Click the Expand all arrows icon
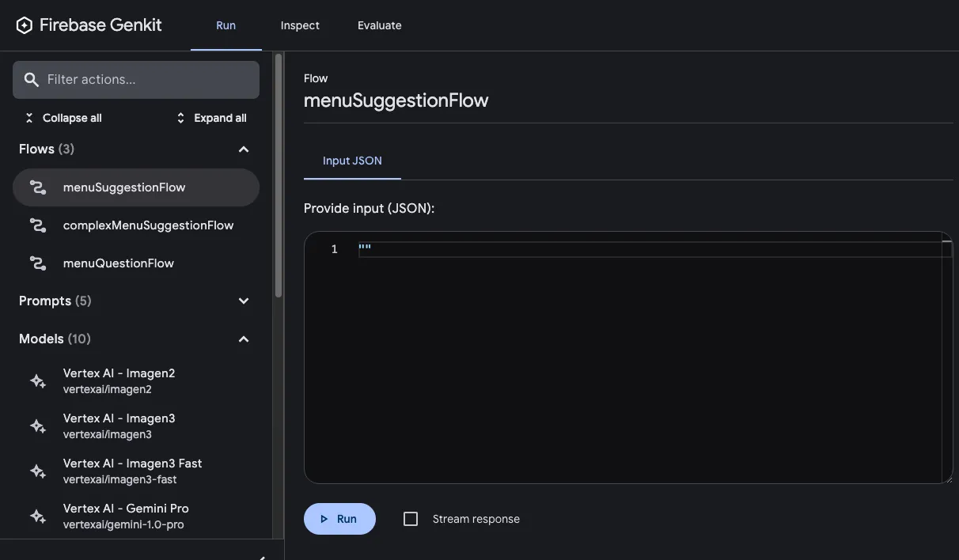Image resolution: width=959 pixels, height=560 pixels. [x=180, y=118]
